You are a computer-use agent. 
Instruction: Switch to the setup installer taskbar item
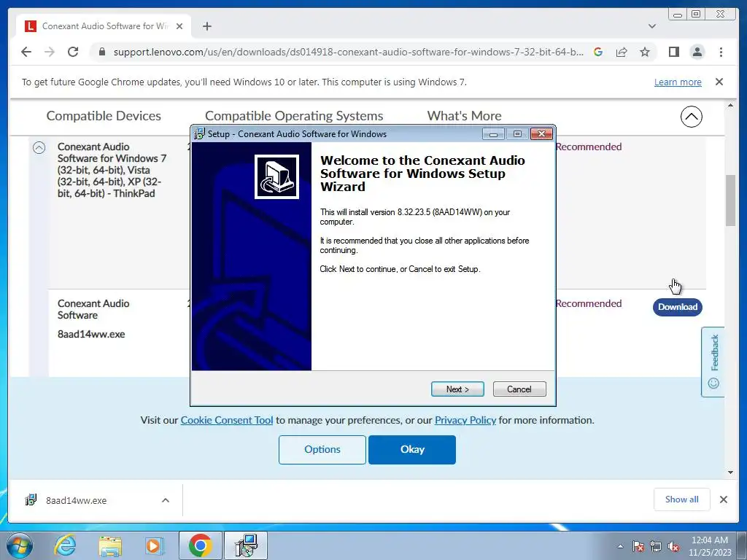tap(247, 545)
